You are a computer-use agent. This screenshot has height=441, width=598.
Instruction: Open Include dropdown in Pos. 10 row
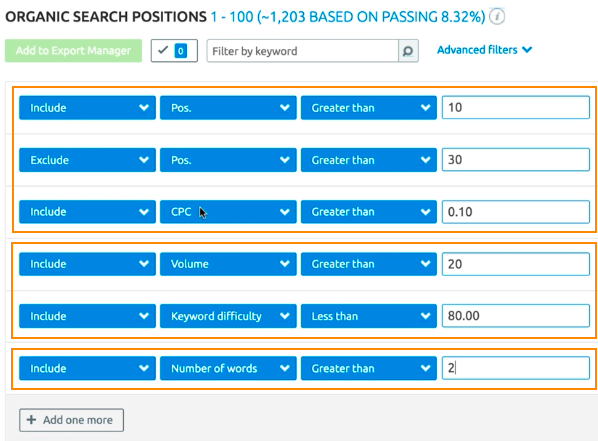pos(87,108)
